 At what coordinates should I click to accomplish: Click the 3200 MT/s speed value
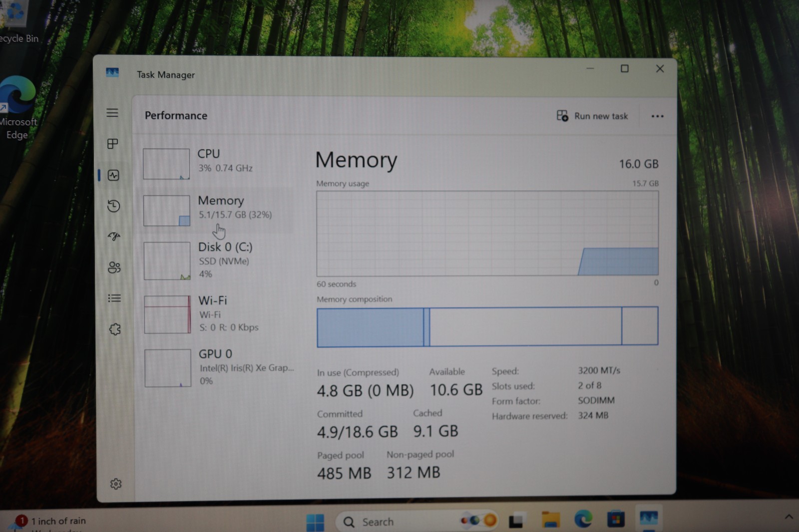[599, 370]
